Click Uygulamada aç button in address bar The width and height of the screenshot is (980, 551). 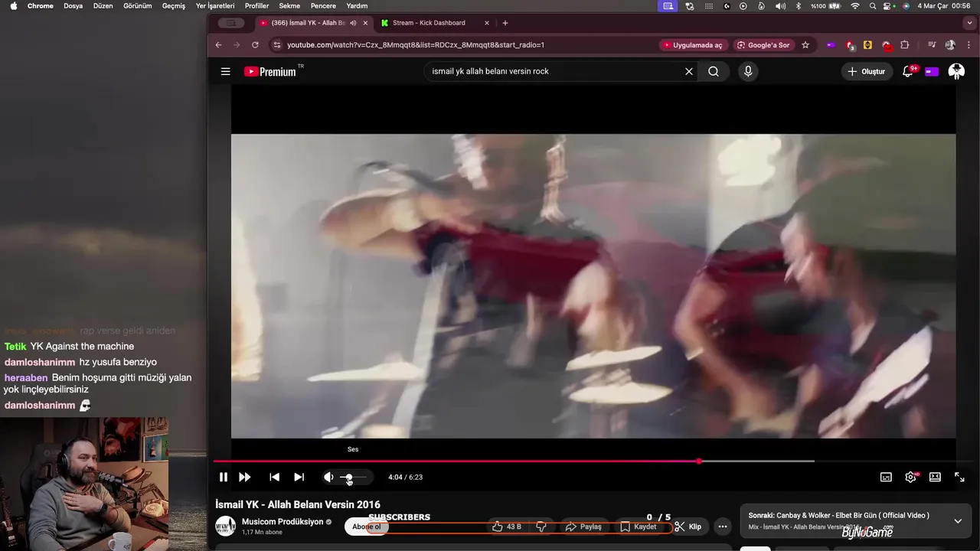pos(693,45)
